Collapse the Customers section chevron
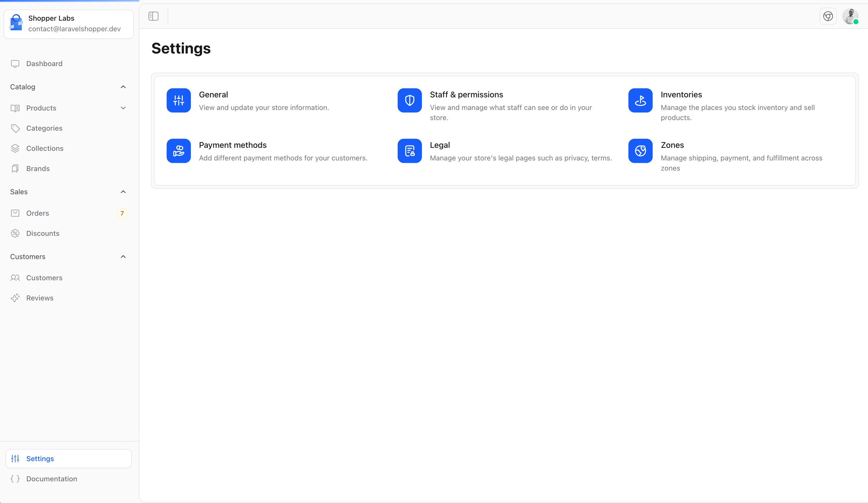868x503 pixels. pyautogui.click(x=123, y=257)
